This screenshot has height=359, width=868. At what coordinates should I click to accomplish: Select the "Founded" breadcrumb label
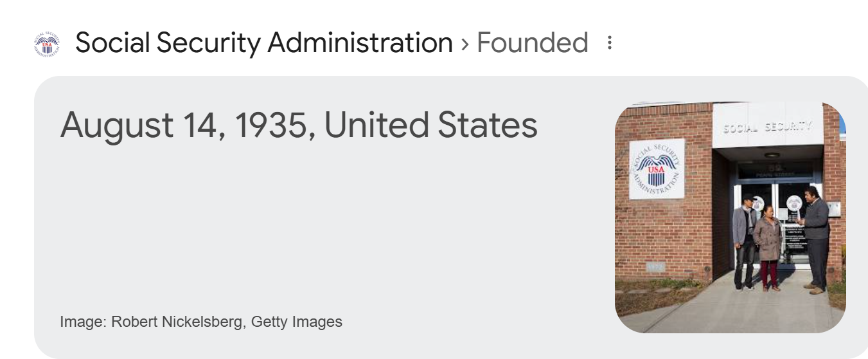click(x=533, y=43)
